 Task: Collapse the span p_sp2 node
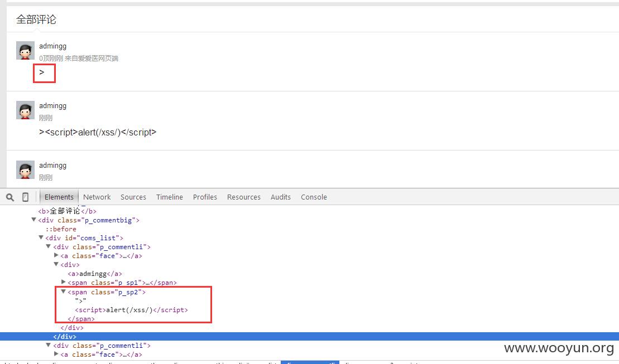(63, 292)
